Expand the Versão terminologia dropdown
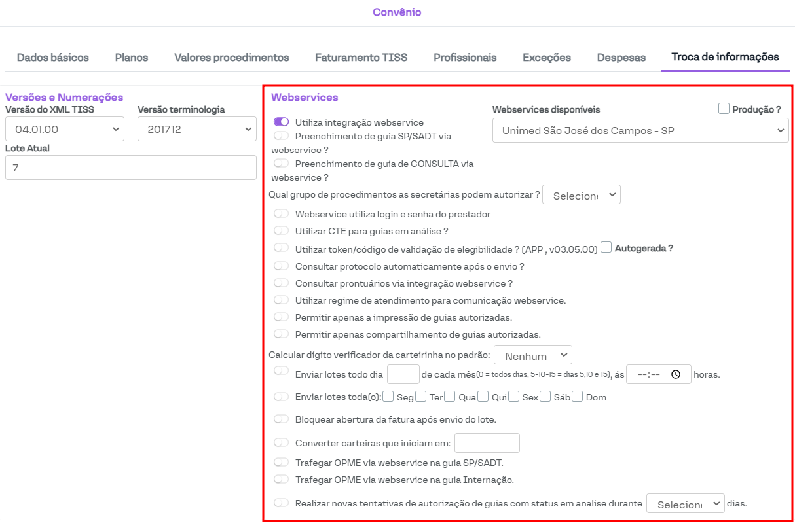 coord(196,130)
